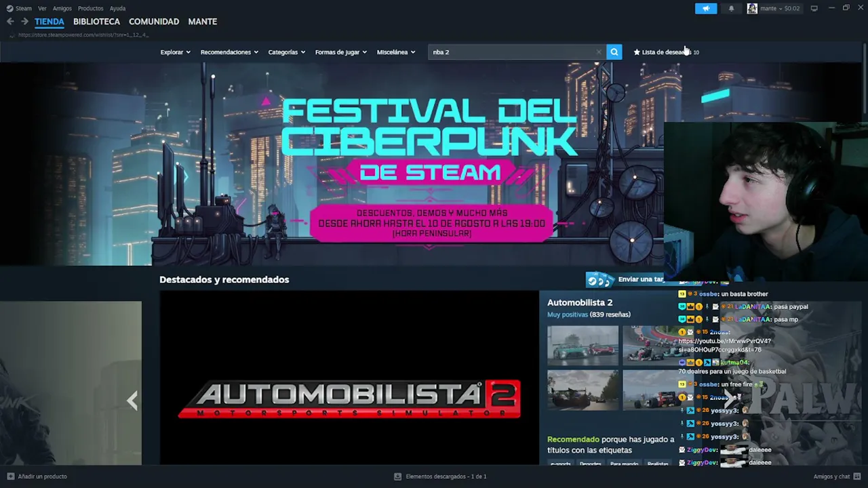The height and width of the screenshot is (488, 868).
Task: View the top-left Automobilista 2 screenshot
Action: tap(583, 346)
